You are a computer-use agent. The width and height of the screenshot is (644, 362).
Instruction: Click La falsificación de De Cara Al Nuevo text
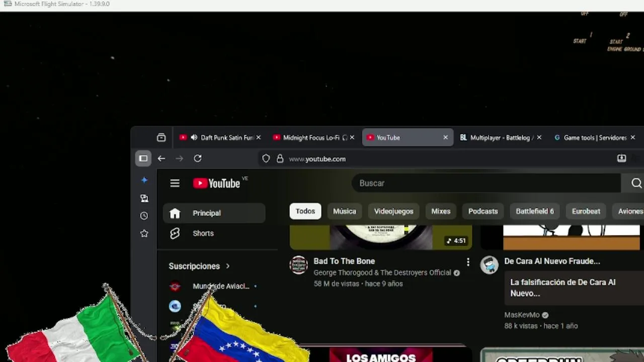pyautogui.click(x=562, y=288)
